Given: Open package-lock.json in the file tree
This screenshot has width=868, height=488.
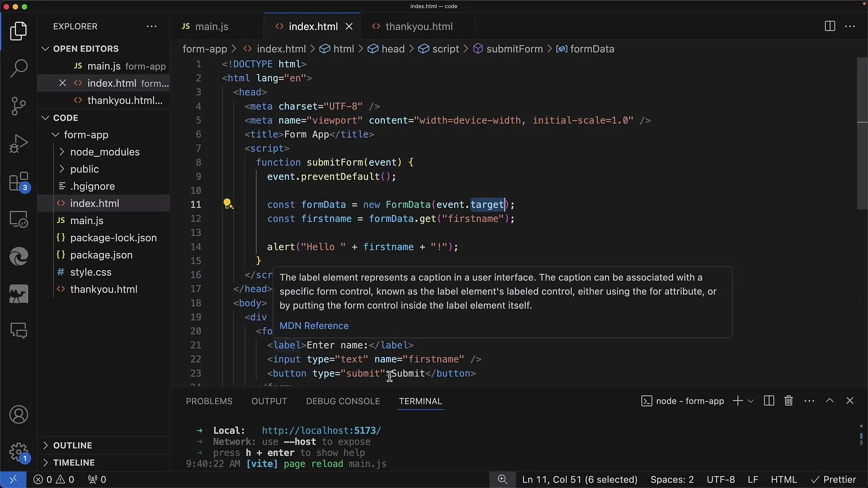Looking at the screenshot, I should [x=104, y=238].
